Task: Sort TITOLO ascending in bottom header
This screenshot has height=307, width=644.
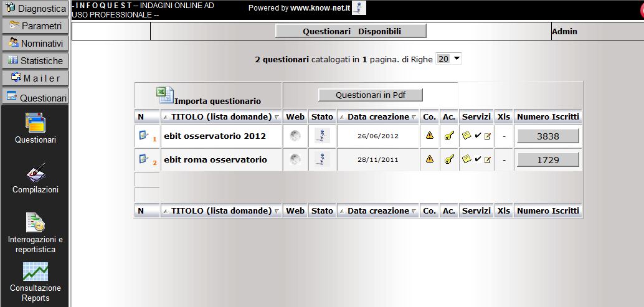Action: (x=166, y=211)
